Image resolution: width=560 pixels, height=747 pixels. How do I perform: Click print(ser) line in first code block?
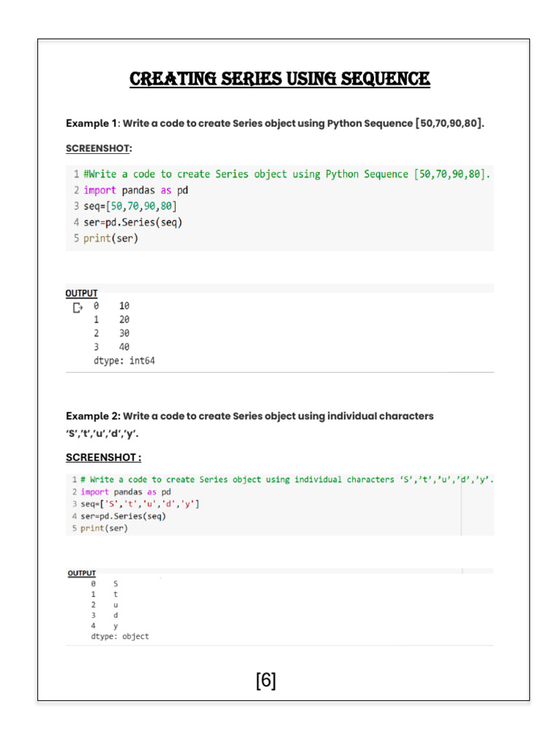tap(111, 238)
